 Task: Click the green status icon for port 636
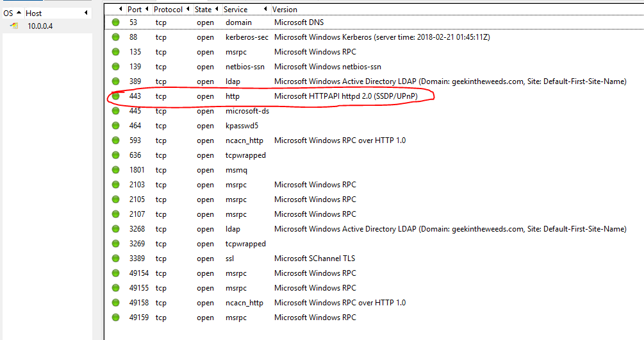click(x=116, y=155)
